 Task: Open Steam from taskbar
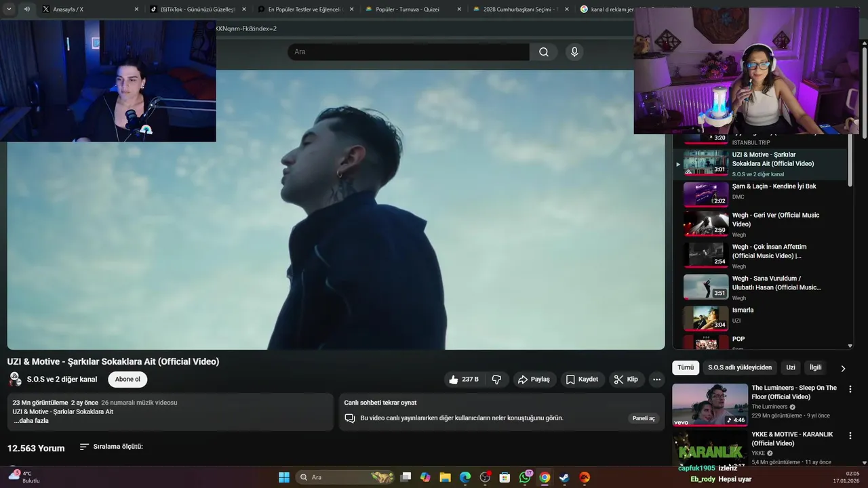(564, 477)
